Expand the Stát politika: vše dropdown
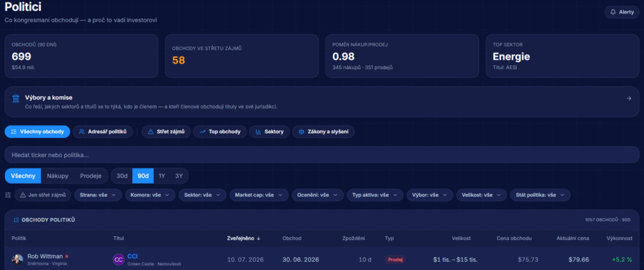This screenshot has width=644, height=270. point(540,195)
